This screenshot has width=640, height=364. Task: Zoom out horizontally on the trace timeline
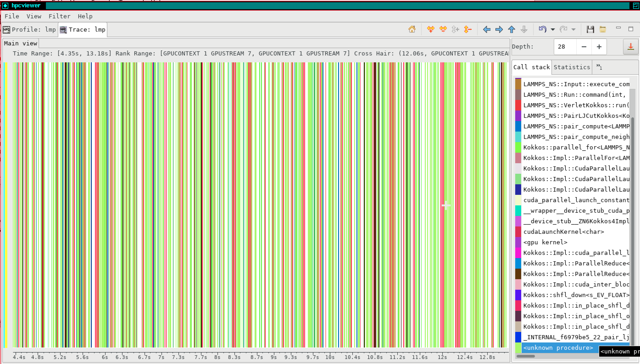(x=443, y=29)
